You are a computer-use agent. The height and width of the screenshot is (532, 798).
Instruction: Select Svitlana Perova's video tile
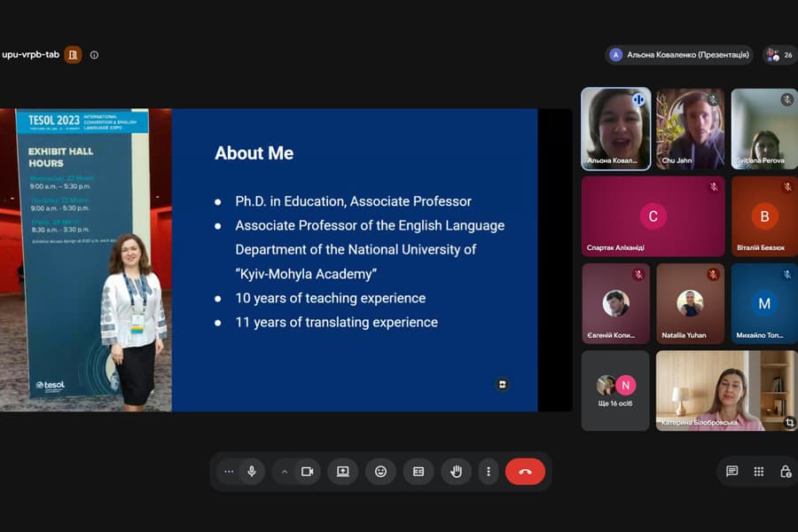(764, 129)
